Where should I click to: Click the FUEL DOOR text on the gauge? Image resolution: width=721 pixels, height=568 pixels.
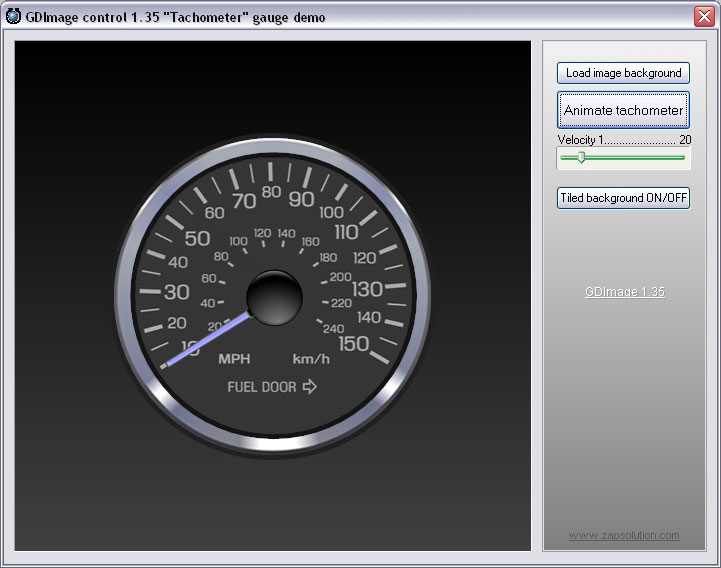(x=262, y=387)
